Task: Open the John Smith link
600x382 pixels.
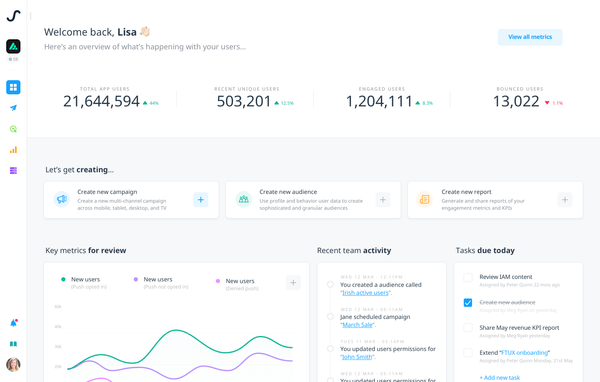Action: click(x=357, y=357)
